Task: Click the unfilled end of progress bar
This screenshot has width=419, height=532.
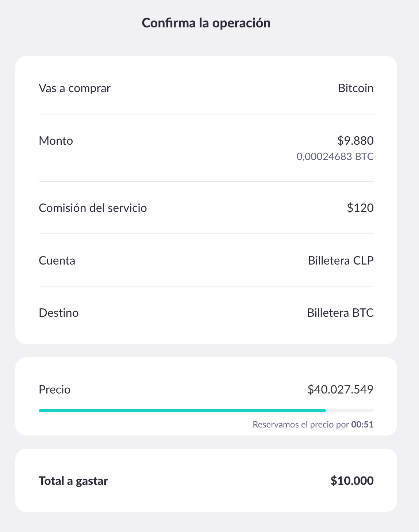Action: pyautogui.click(x=350, y=411)
